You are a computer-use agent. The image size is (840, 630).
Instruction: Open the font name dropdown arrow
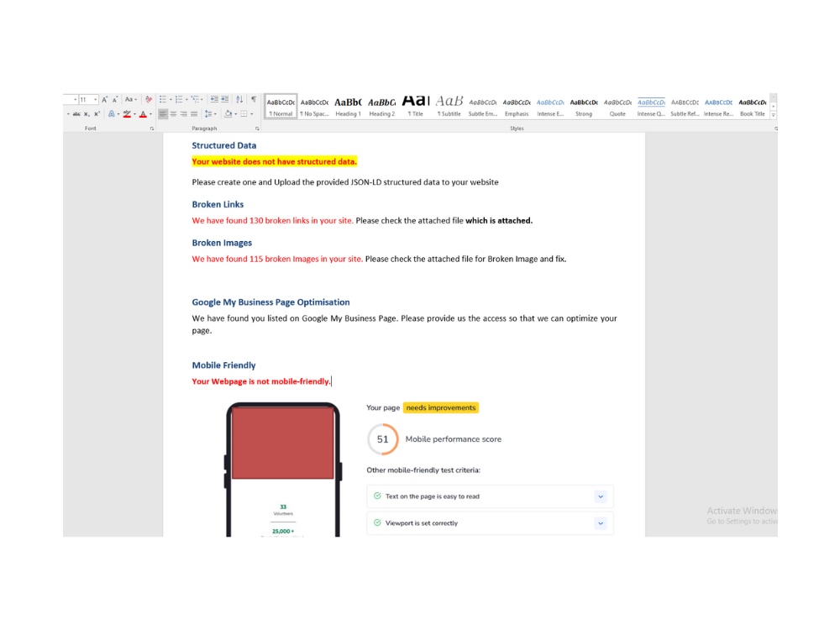(75, 100)
